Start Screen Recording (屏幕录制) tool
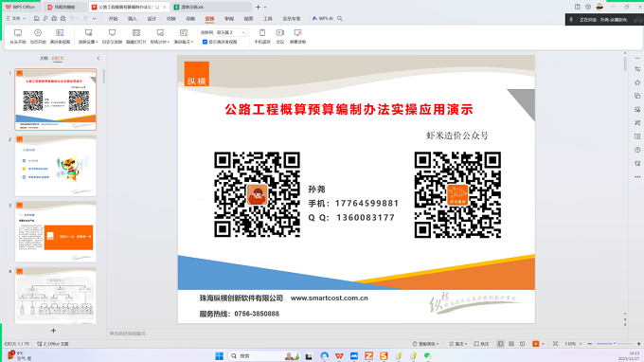The image size is (644, 362). [297, 36]
